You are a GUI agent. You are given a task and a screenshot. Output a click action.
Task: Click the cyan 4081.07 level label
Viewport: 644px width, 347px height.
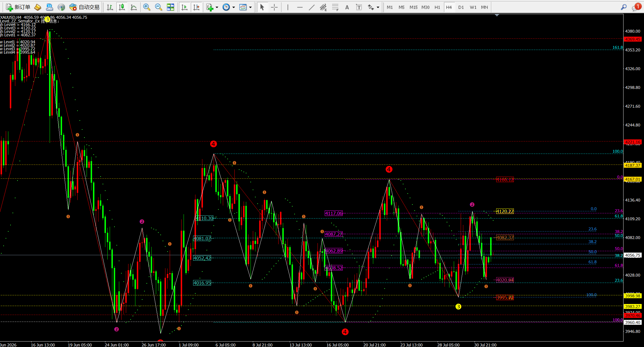[202, 238]
